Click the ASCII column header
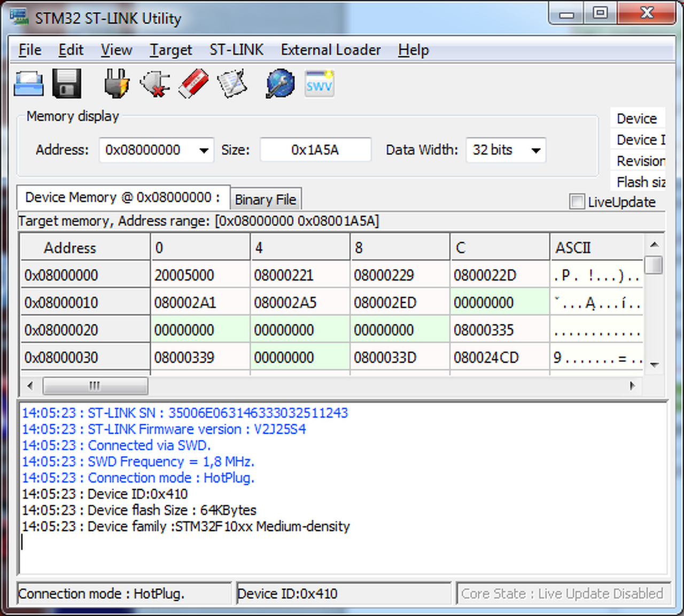 point(597,248)
